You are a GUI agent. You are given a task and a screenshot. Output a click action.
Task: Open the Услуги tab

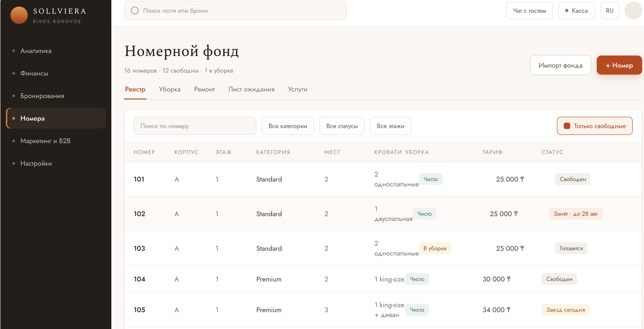[297, 89]
